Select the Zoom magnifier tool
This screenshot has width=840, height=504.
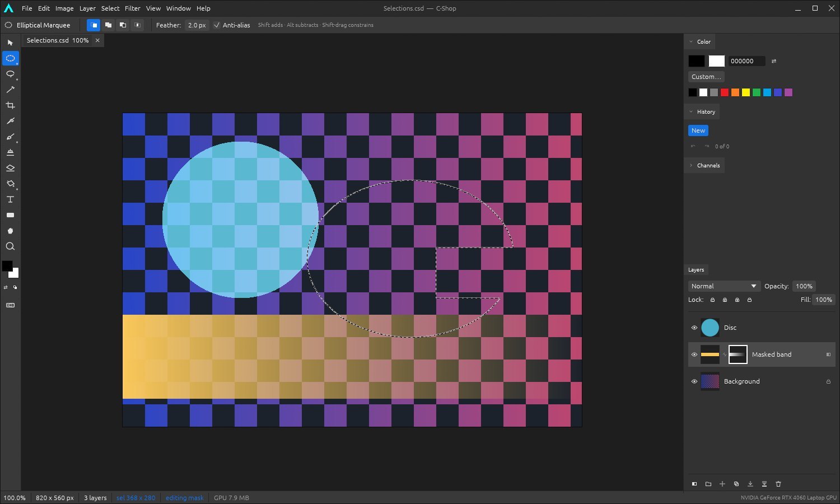click(10, 246)
